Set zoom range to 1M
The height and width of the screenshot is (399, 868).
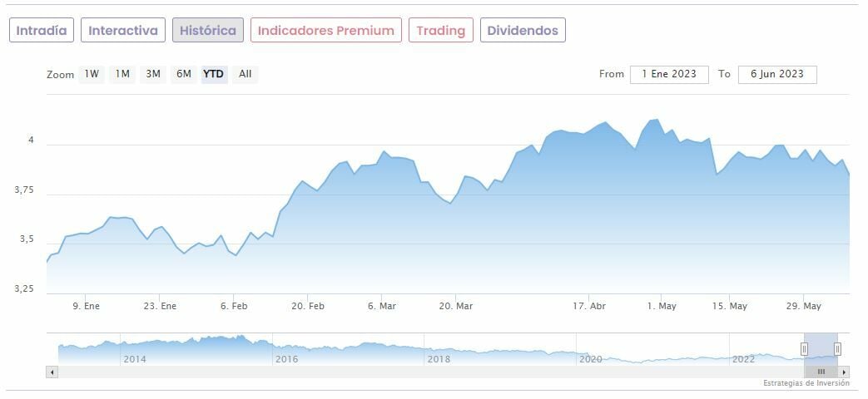coord(122,74)
